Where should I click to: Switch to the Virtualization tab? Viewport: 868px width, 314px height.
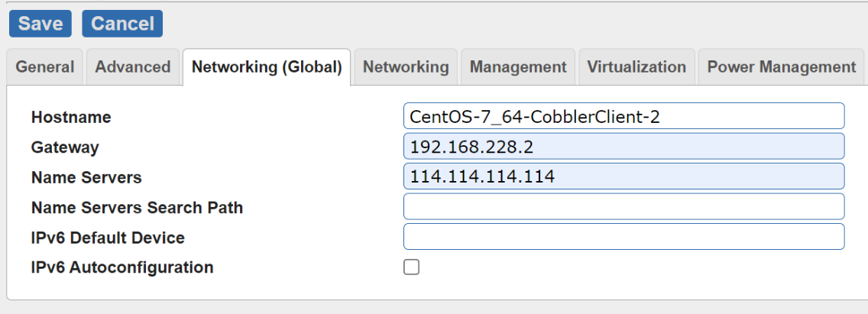click(x=636, y=67)
